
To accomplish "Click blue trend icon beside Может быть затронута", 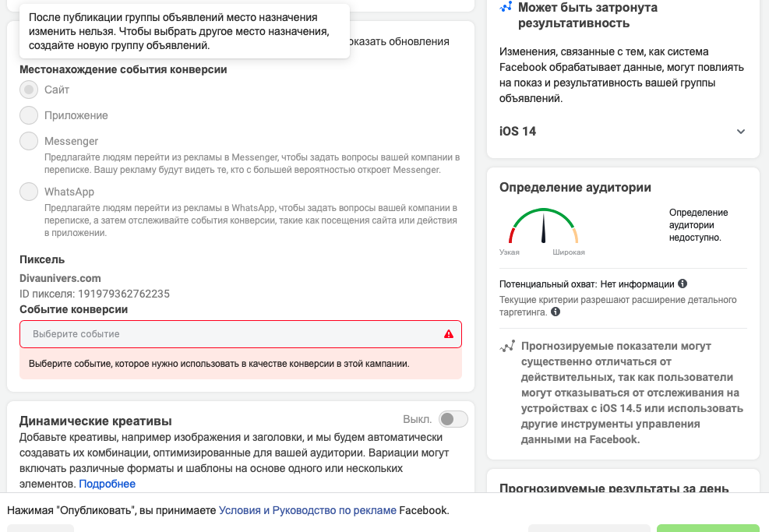I will (506, 7).
